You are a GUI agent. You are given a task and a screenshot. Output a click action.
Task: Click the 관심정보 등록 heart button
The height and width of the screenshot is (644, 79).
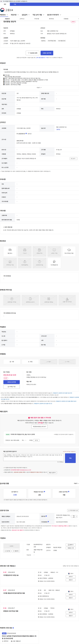[33, 53]
